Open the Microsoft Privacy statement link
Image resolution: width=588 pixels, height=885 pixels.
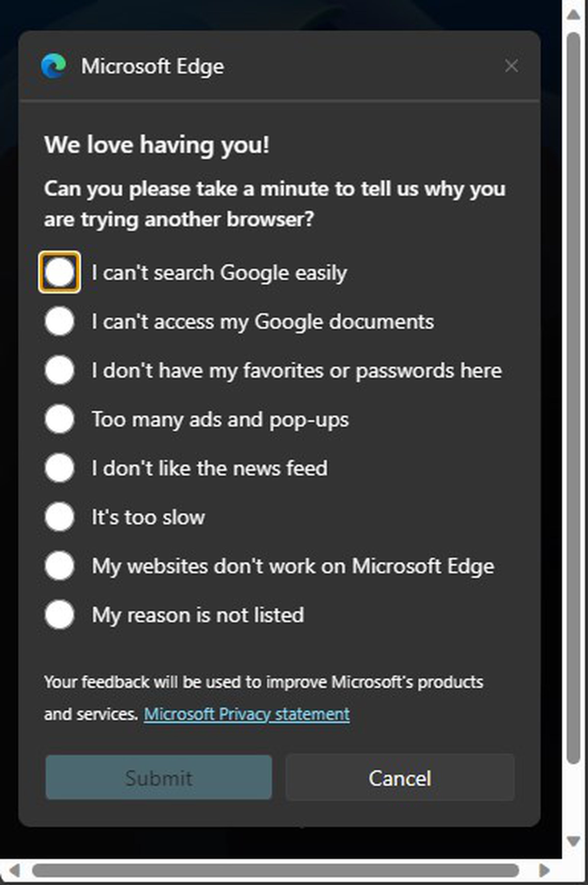pos(247,714)
